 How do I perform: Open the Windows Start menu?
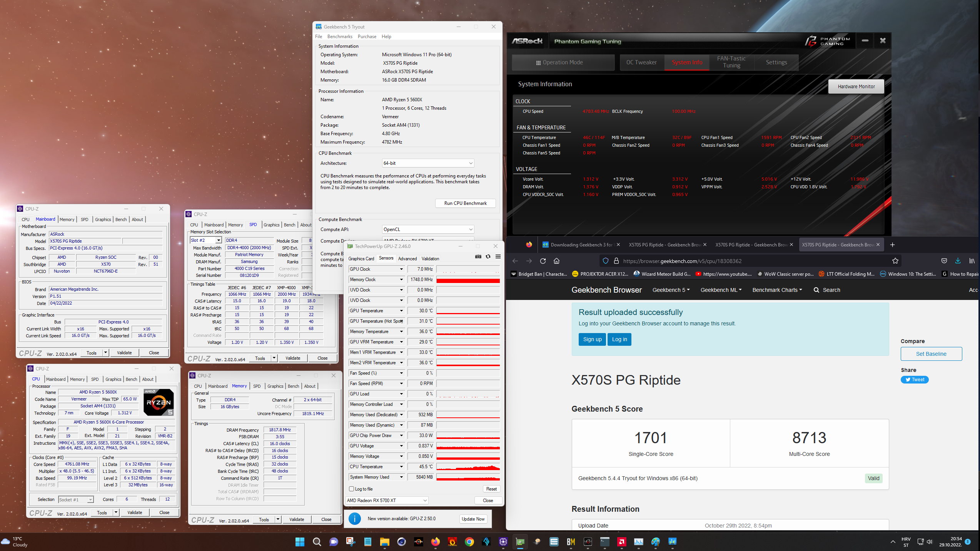(x=300, y=542)
